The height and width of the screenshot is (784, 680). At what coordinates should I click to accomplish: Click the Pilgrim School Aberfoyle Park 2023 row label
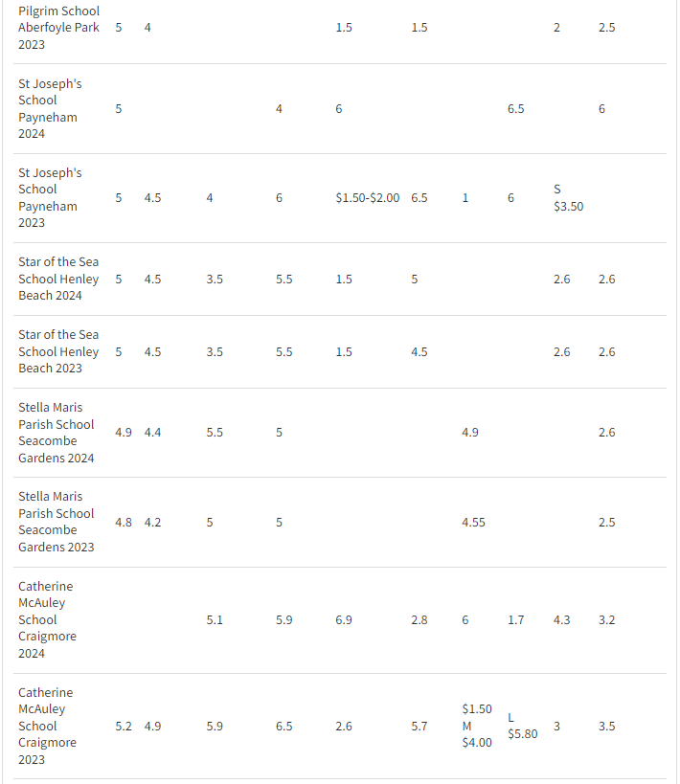pos(58,28)
